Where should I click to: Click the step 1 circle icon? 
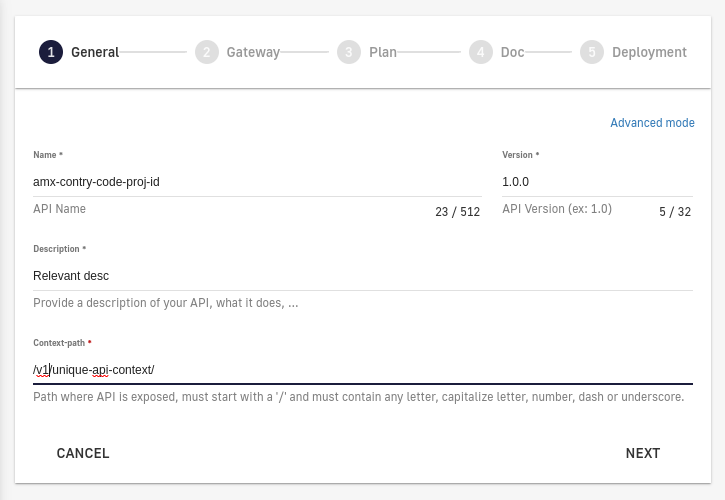(51, 52)
